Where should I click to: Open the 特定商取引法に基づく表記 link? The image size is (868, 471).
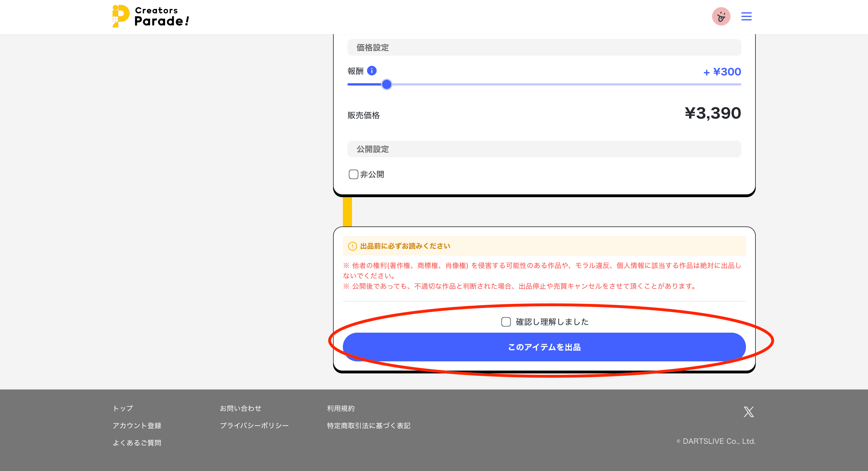[368, 425]
